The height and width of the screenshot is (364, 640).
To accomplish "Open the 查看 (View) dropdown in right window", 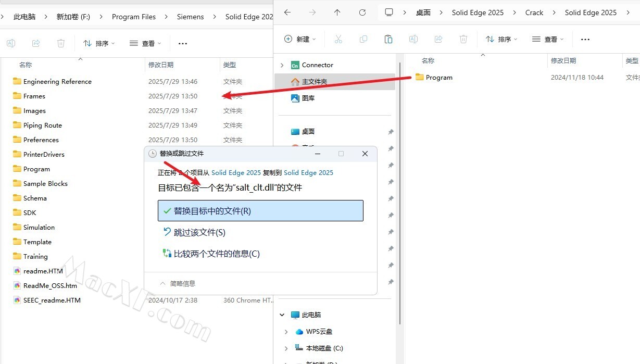I will pyautogui.click(x=548, y=39).
